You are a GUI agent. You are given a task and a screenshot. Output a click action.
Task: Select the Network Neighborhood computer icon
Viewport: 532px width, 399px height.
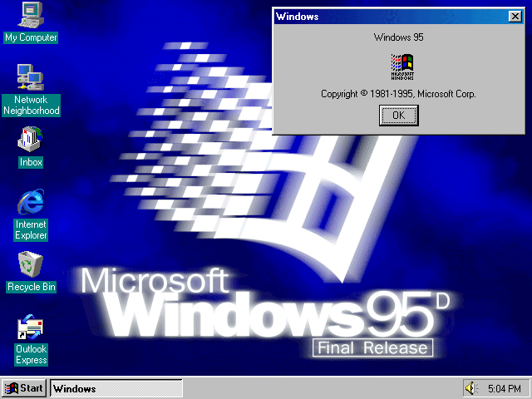[31, 77]
